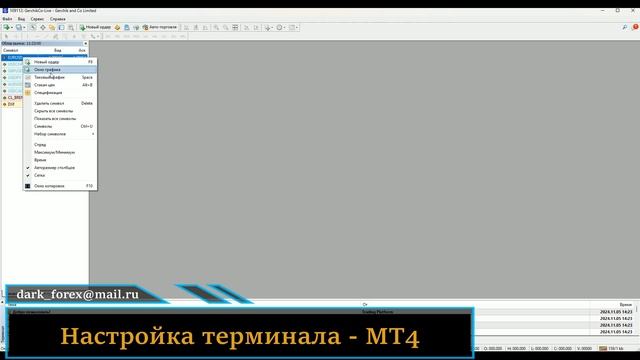Open the dropdown arrow beside templates icon
640x360 pixels.
(297, 27)
